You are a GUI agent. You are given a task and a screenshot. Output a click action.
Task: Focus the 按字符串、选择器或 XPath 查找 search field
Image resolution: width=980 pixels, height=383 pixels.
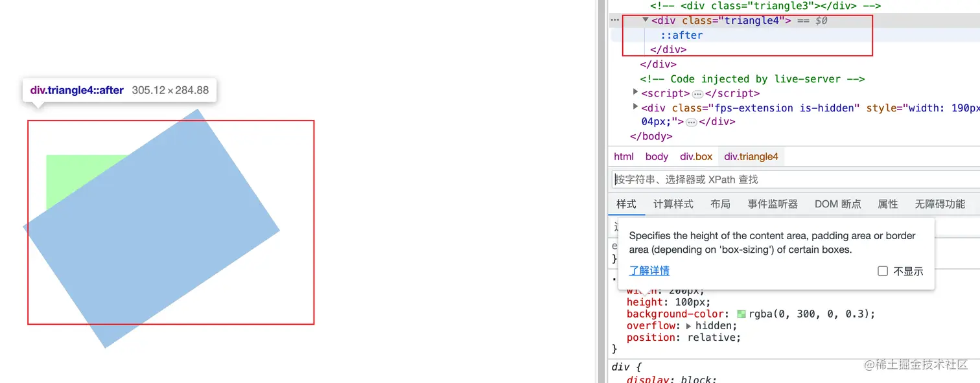pos(796,180)
